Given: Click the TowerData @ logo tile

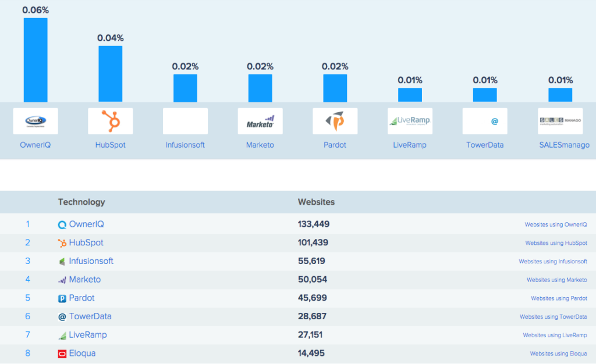Looking at the screenshot, I should click(485, 121).
